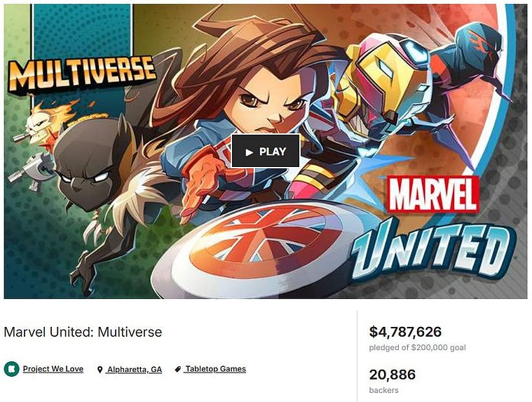Click the red MARVEL logo in the video

pos(433,194)
